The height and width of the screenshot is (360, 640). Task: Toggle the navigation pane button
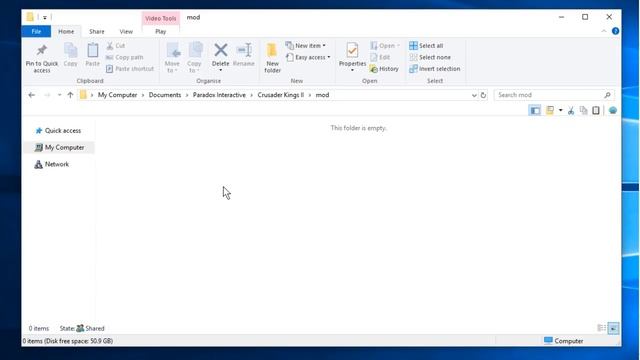click(535, 110)
